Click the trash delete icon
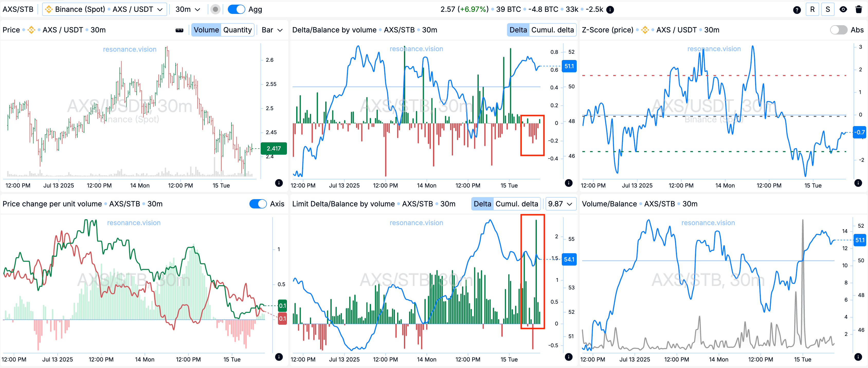Image resolution: width=868 pixels, height=368 pixels. (x=858, y=10)
